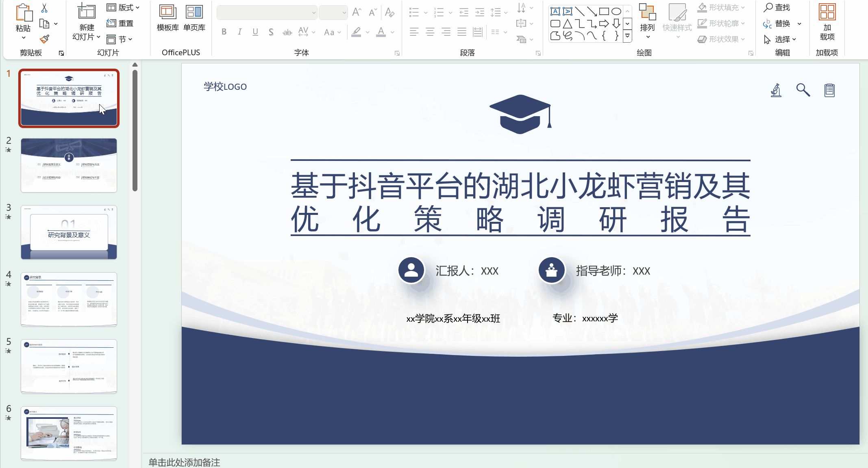Viewport: 868px width, 468px height.
Task: Toggle bold formatting
Action: click(224, 32)
